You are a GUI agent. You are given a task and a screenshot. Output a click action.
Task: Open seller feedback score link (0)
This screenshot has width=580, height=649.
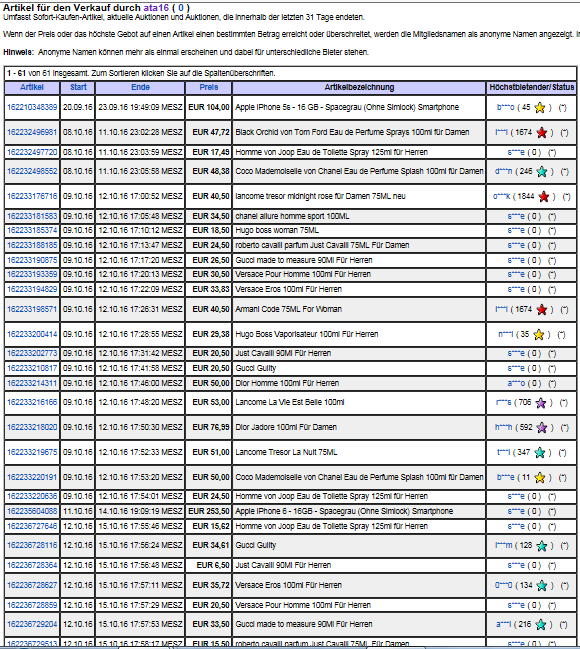(x=180, y=7)
